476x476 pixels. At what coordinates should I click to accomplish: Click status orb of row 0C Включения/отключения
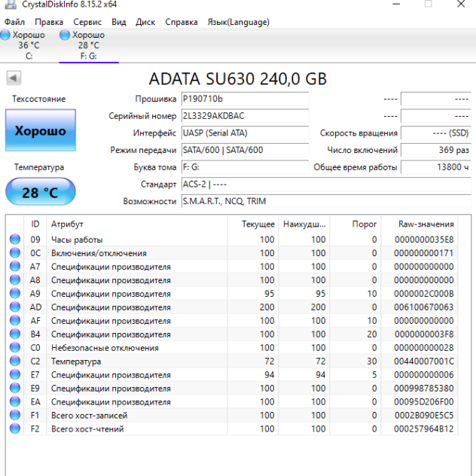[15, 253]
